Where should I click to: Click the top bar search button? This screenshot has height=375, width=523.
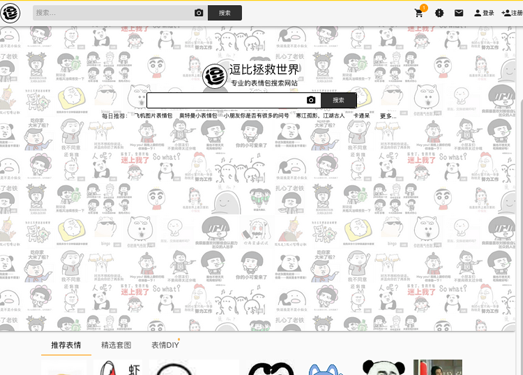225,13
